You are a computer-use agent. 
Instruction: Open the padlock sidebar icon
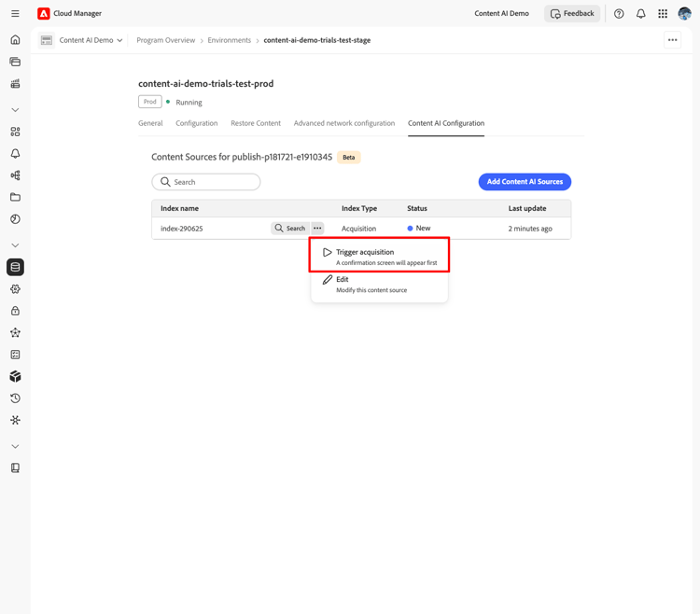(15, 311)
